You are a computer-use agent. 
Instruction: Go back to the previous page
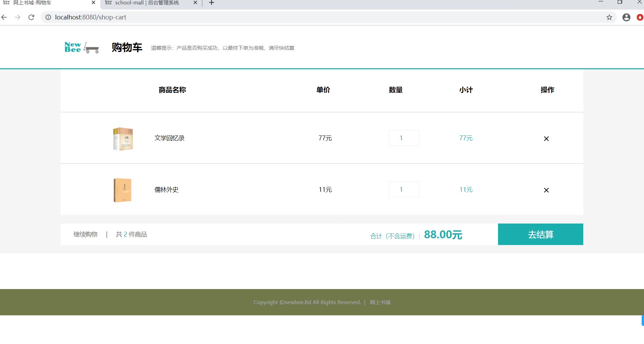[x=4, y=17]
